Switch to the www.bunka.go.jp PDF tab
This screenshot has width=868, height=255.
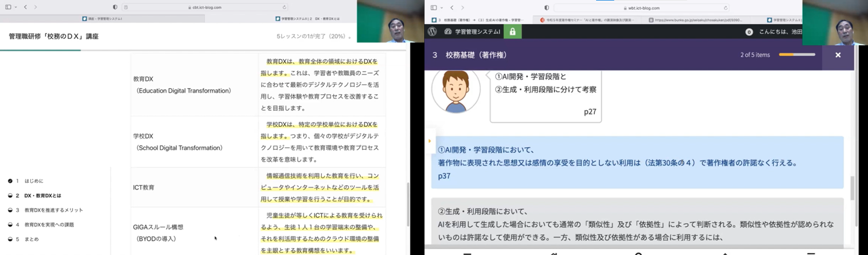[x=696, y=20]
